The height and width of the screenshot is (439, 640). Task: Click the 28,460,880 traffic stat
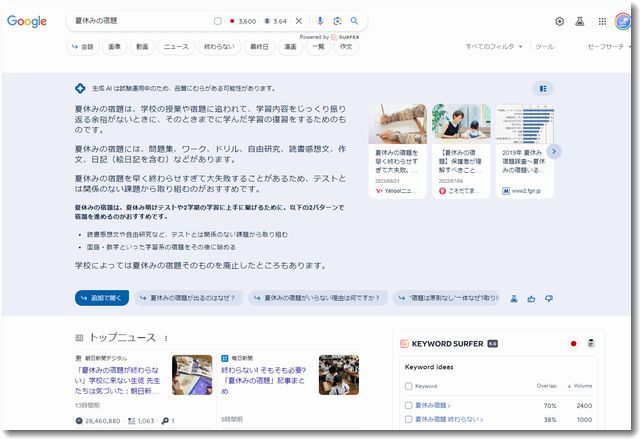coord(98,421)
